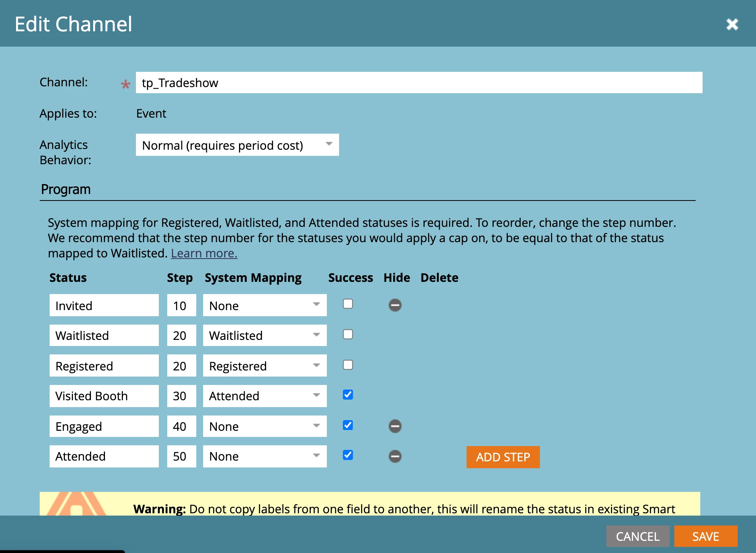Open the Learn more link
The width and height of the screenshot is (756, 553).
pyautogui.click(x=204, y=253)
